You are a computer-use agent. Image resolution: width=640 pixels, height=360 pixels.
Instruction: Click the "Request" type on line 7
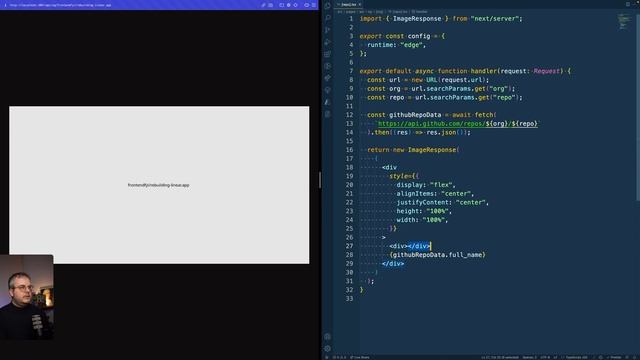(x=547, y=71)
